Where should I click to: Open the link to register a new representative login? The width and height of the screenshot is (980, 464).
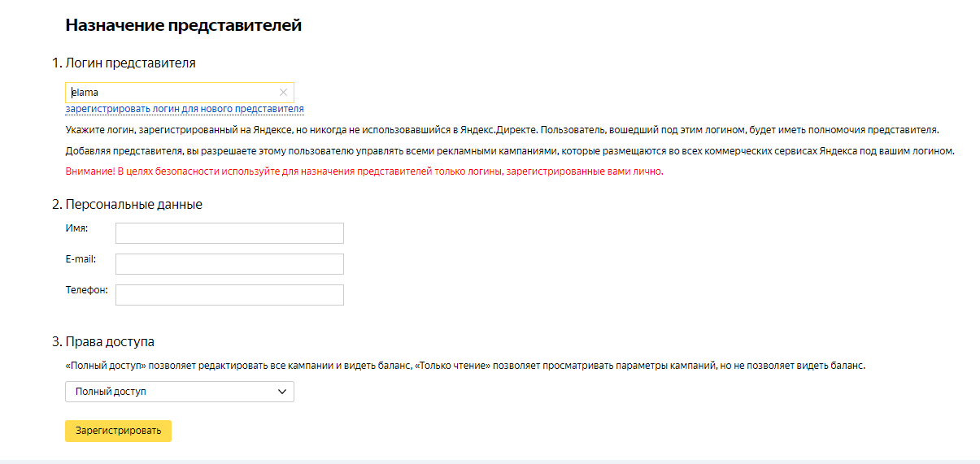coord(185,109)
